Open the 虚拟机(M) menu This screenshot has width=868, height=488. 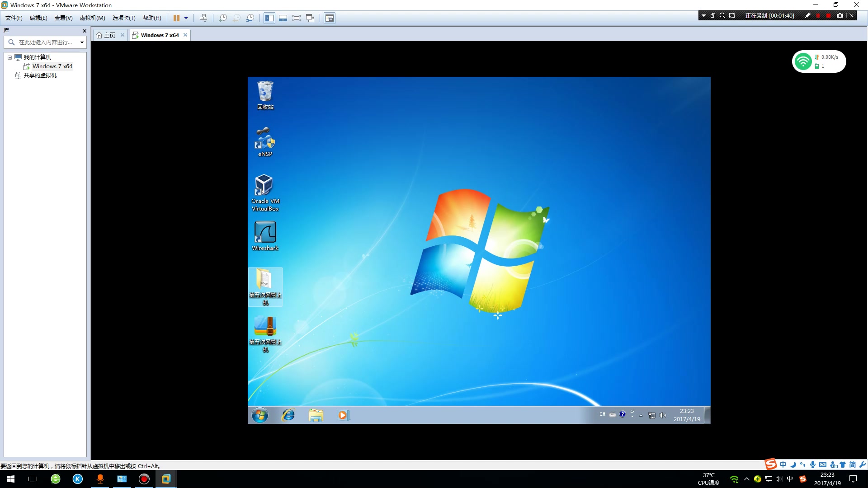coord(93,18)
